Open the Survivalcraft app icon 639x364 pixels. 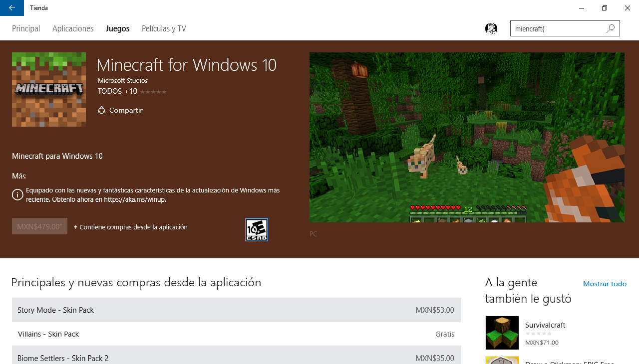[x=502, y=333]
